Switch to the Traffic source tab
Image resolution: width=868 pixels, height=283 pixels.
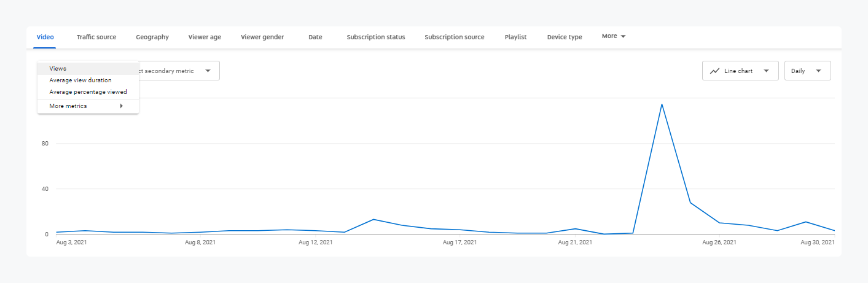(96, 37)
